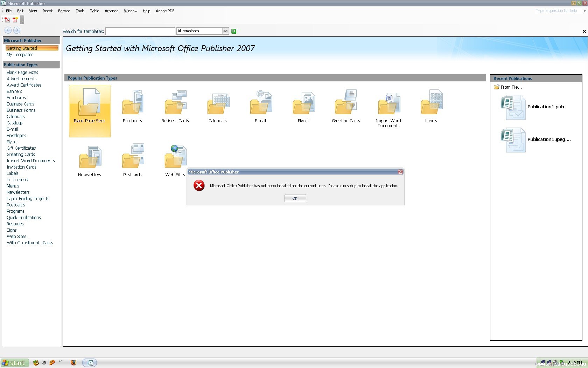This screenshot has height=368, width=588.
Task: Click OK in the error dialog
Action: 295,198
